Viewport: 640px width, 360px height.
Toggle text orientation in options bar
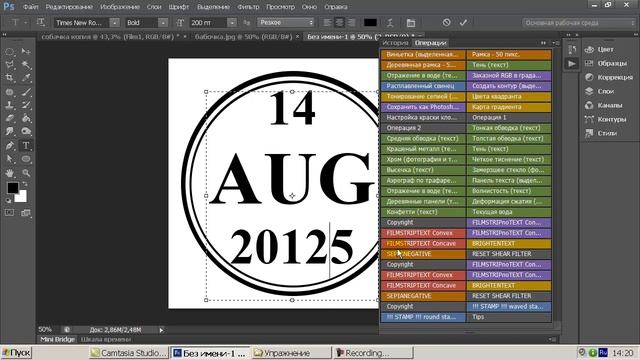click(41, 22)
